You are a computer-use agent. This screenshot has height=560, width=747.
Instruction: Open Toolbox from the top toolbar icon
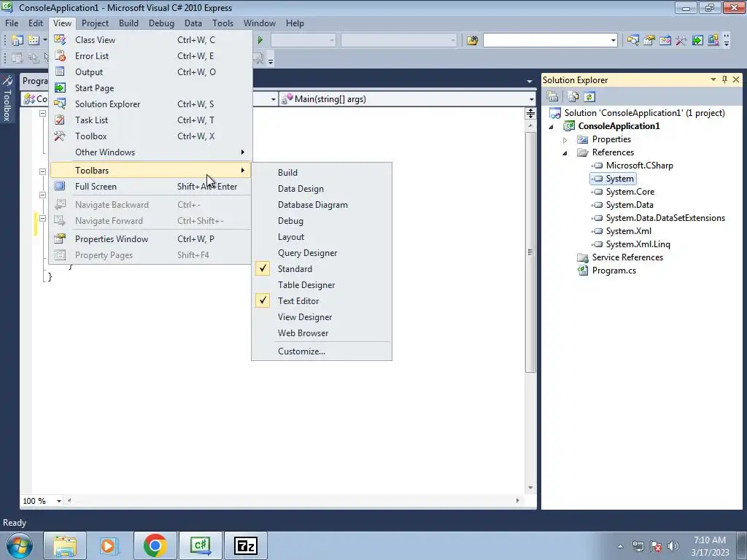[x=681, y=41]
